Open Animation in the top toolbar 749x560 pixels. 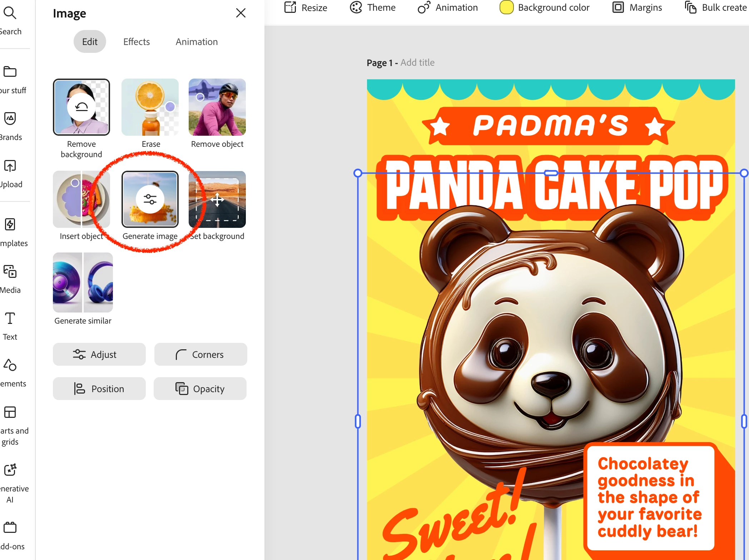pyautogui.click(x=448, y=7)
